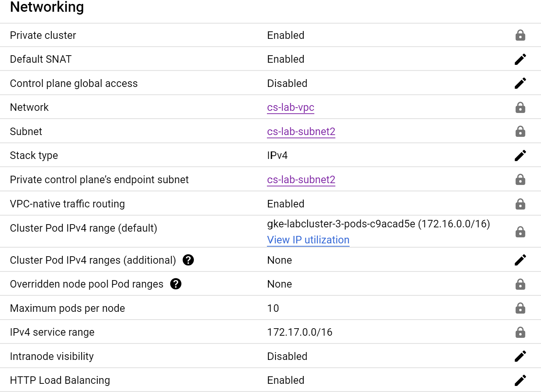Open help for Overridden node pool Pod ranges

[176, 284]
